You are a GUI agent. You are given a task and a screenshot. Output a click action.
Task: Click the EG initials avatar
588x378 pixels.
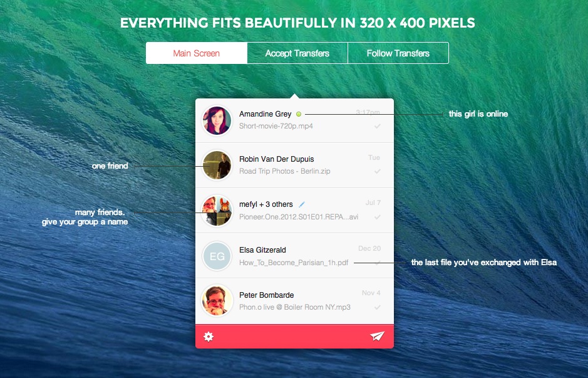[x=217, y=256]
